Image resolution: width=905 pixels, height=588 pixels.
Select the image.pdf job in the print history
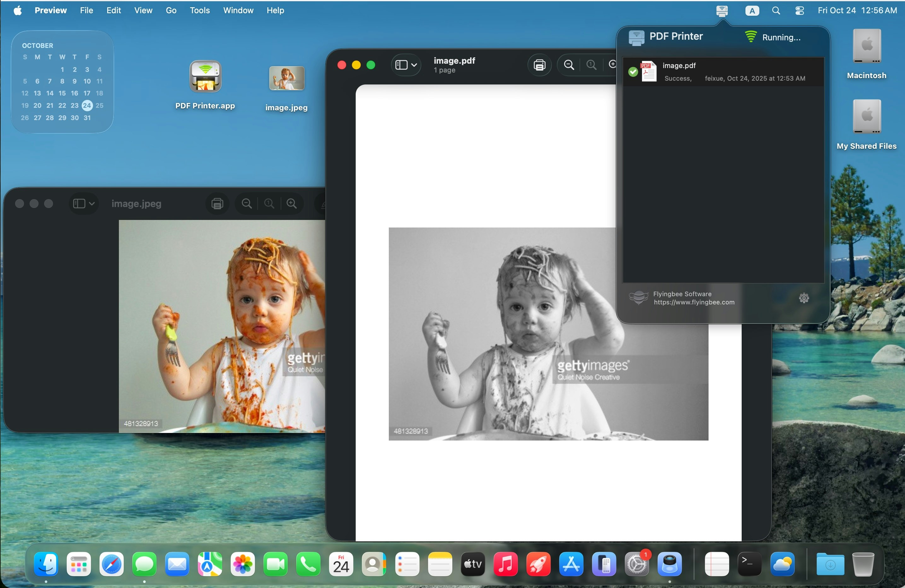click(x=722, y=72)
